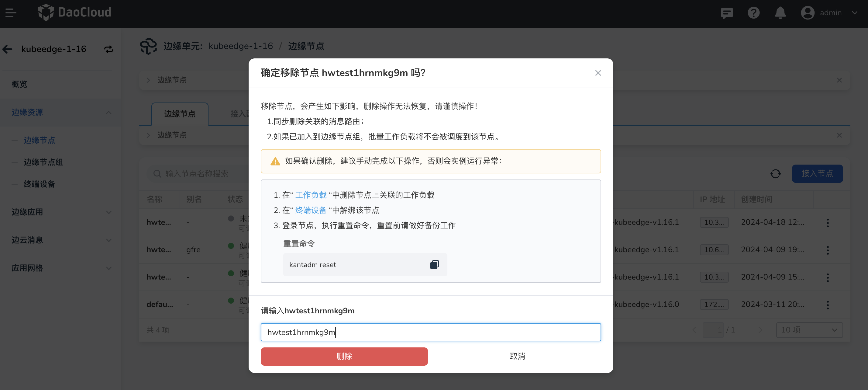Screen dimensions: 868x390
Task: Expand the 边缘应用 sidebar section
Action: tap(108, 212)
